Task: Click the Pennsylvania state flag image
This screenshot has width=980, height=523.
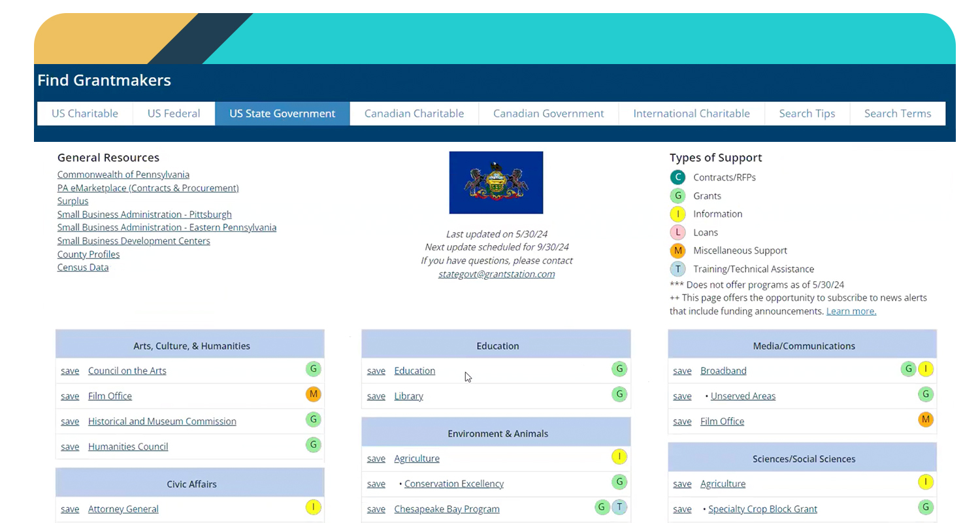Action: 496,182
